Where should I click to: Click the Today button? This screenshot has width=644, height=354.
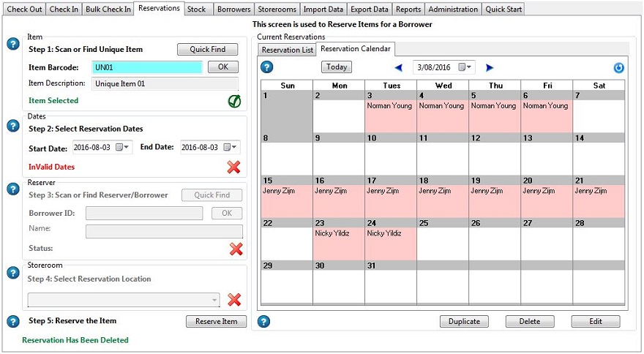(337, 67)
